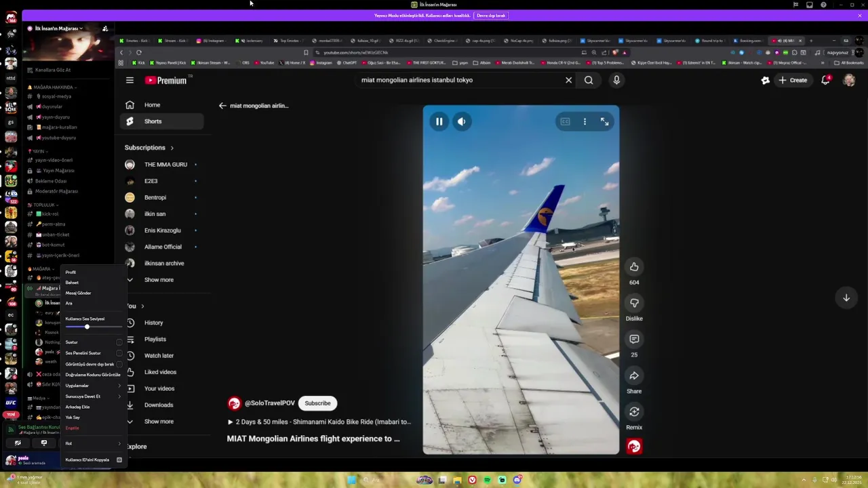Dislike the Shorts video
Screen dimensions: 868x488
pyautogui.click(x=634, y=302)
